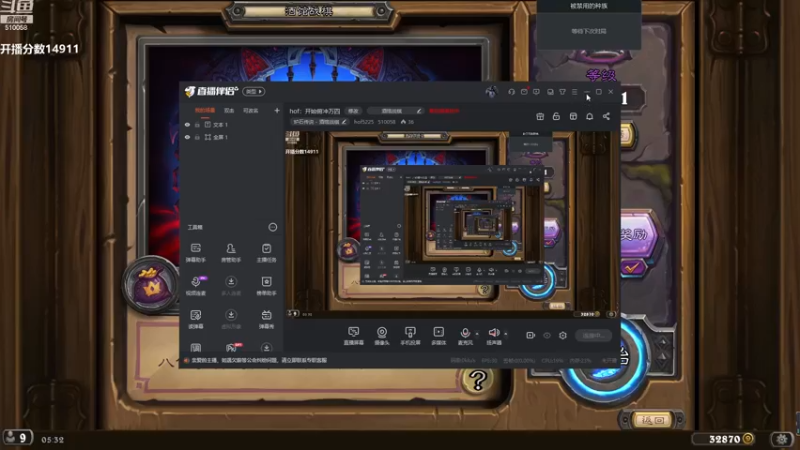Expand speaker options arrow
The height and width of the screenshot is (450, 800).
[506, 334]
